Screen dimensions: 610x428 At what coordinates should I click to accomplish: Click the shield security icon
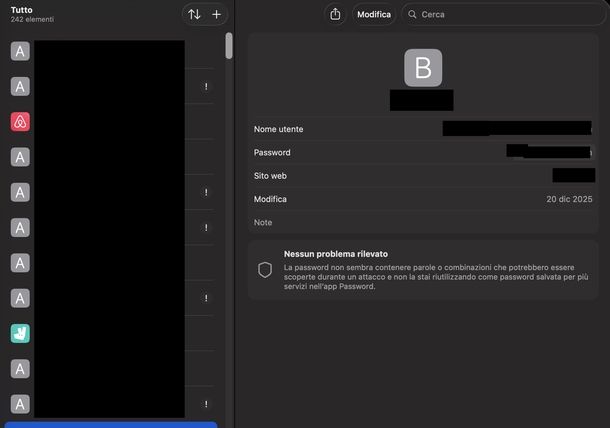tap(265, 270)
